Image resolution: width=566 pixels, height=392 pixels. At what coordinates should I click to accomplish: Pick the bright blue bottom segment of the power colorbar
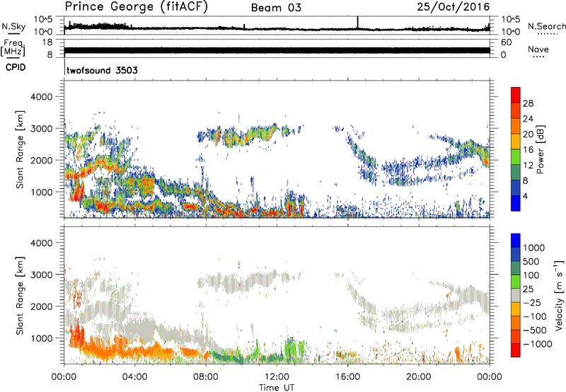(516, 203)
